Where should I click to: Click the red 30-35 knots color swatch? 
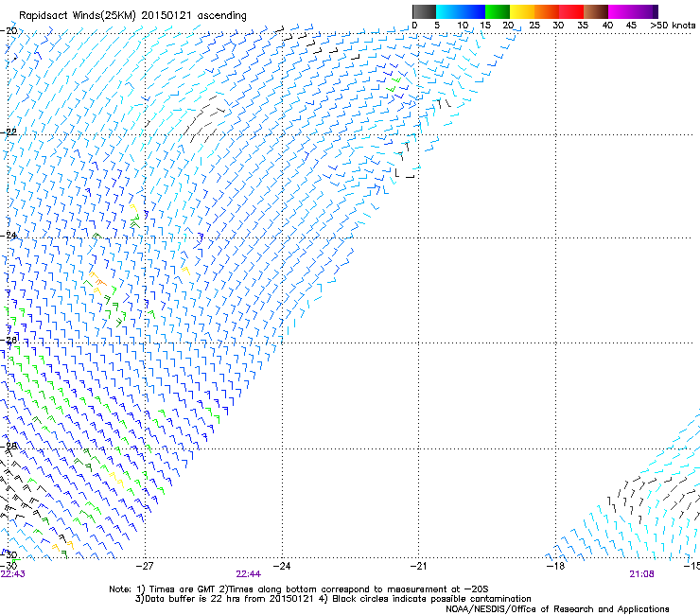click(571, 11)
